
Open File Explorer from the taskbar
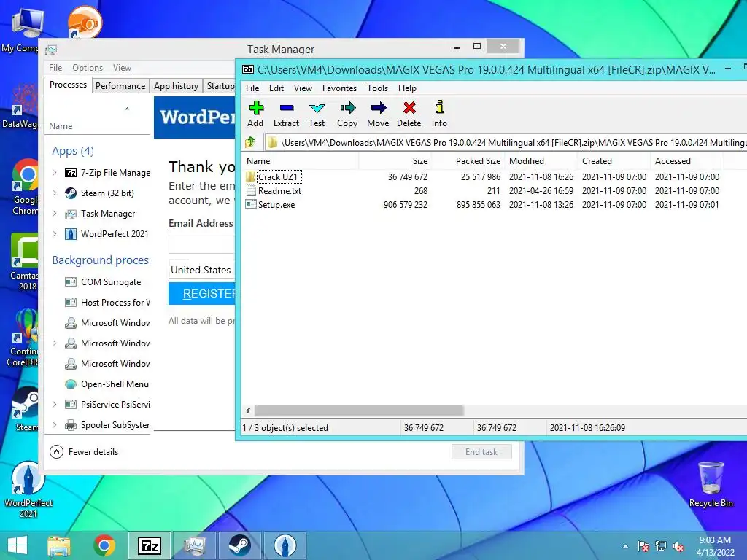58,545
